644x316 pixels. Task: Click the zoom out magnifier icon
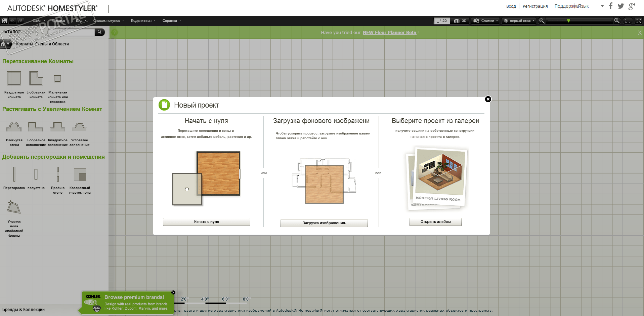(542, 21)
